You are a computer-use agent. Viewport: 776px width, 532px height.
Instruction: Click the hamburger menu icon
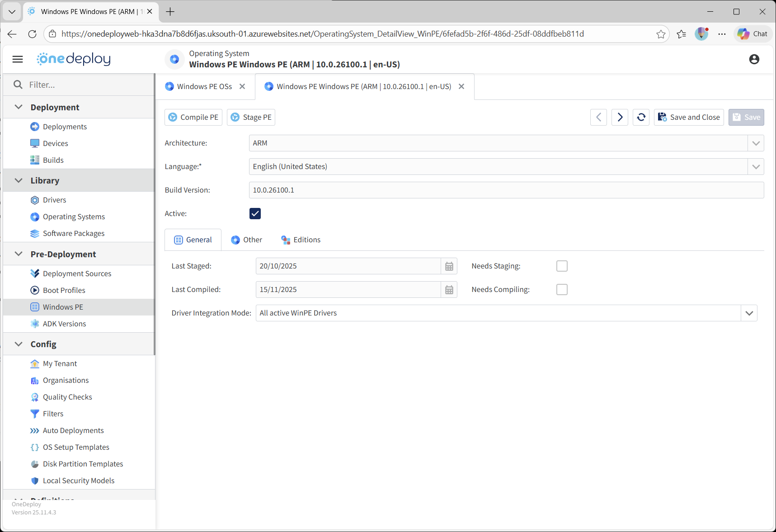click(18, 59)
